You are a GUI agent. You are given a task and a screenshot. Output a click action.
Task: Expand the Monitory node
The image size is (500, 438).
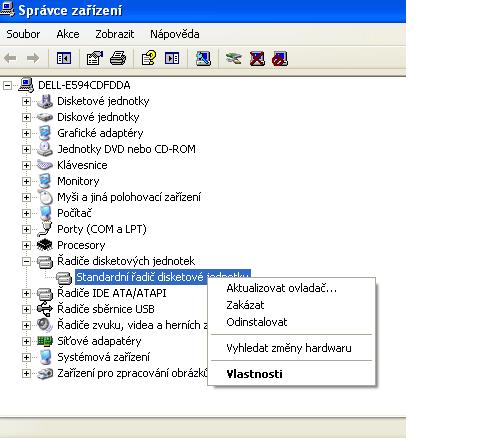(26, 181)
